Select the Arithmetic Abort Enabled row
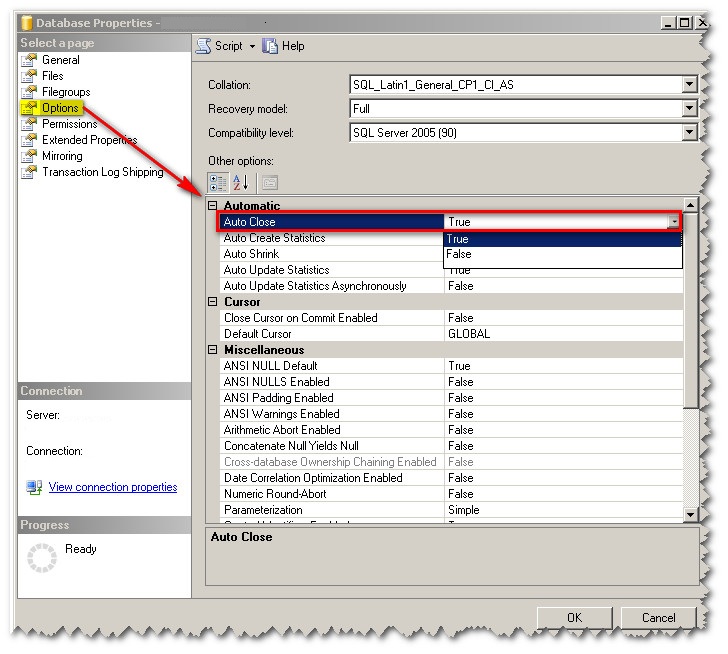The image size is (728, 654). [451, 430]
